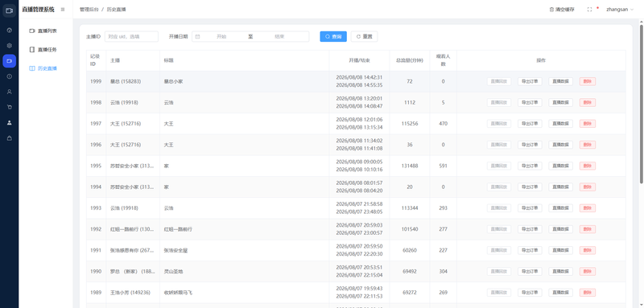This screenshot has width=644, height=308.
Task: Open the dashboard gauge icon in the dark sidebar
Action: (x=10, y=31)
